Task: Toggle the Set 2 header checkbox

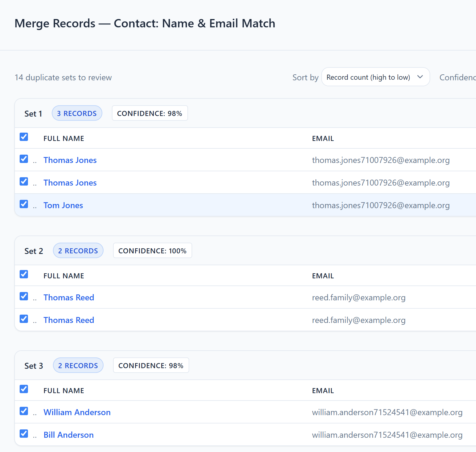Action: pyautogui.click(x=24, y=274)
